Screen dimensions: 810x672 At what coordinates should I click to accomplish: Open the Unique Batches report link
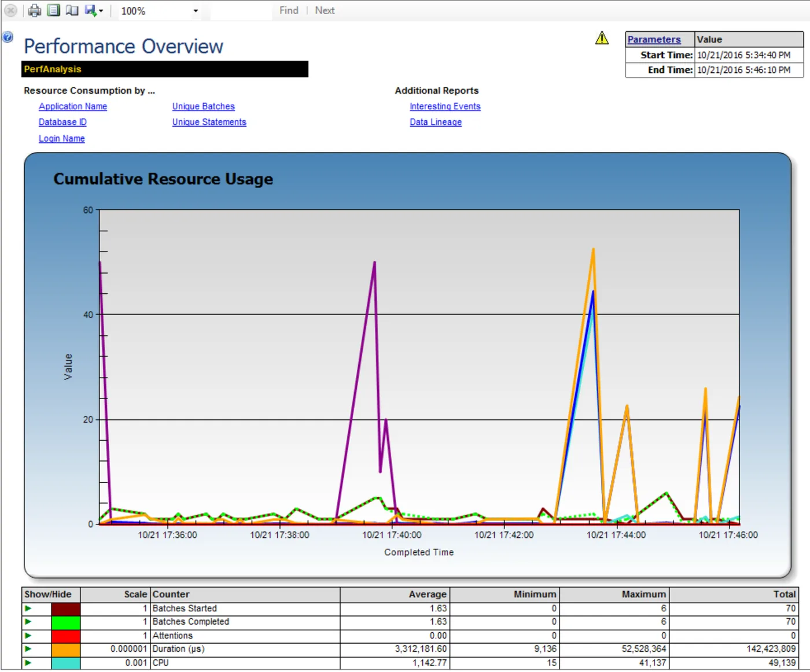pyautogui.click(x=204, y=106)
